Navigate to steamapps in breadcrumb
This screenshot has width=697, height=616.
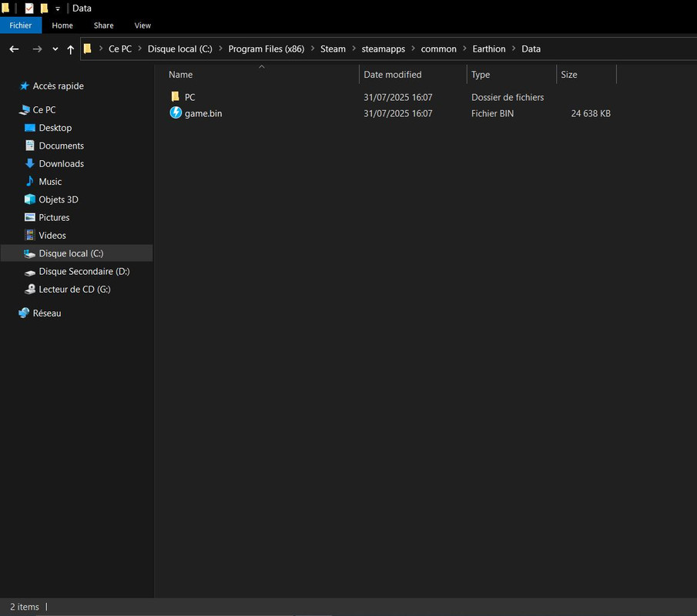(x=384, y=49)
